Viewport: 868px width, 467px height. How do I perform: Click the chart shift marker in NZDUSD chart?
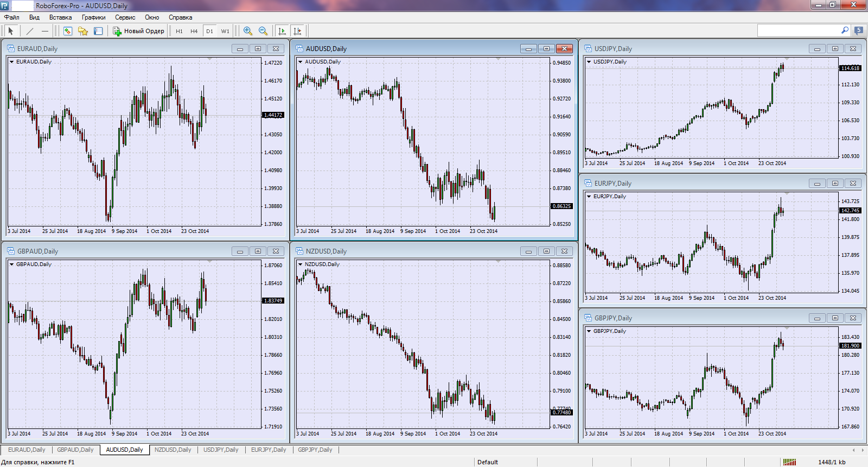pyautogui.click(x=499, y=261)
